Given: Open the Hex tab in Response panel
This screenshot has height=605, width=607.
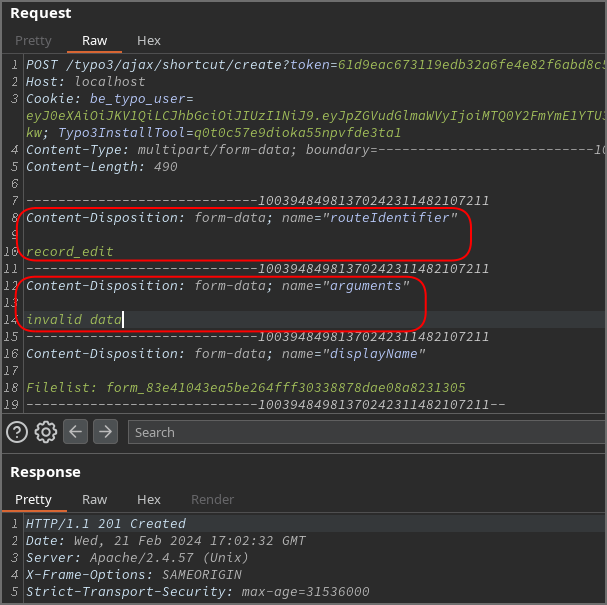Looking at the screenshot, I should (x=149, y=499).
